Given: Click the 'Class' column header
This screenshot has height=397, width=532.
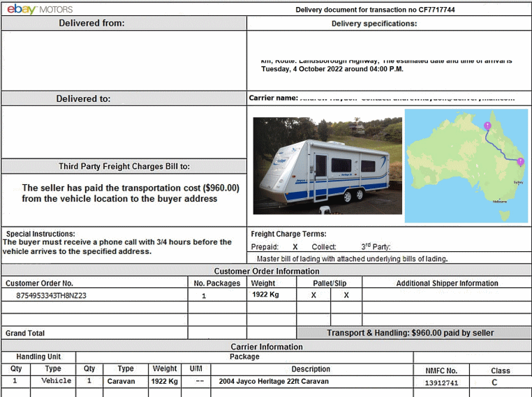Looking at the screenshot, I should pos(501,370).
